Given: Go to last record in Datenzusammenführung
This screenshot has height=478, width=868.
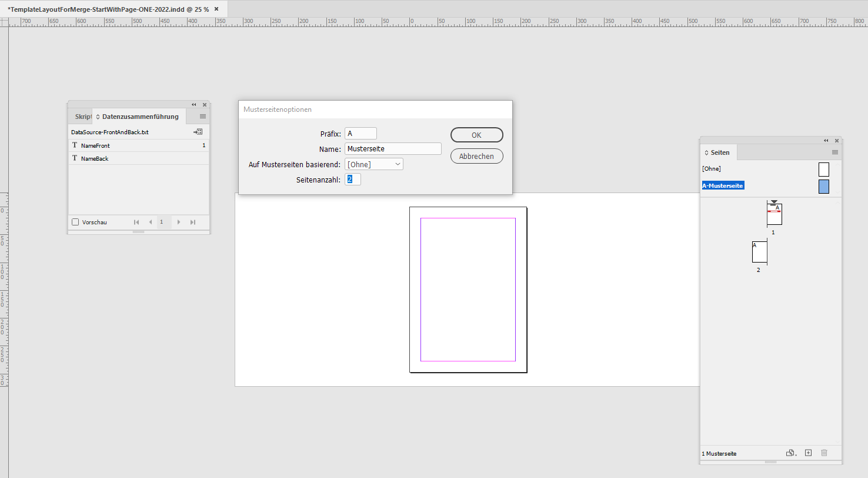Looking at the screenshot, I should coord(192,222).
